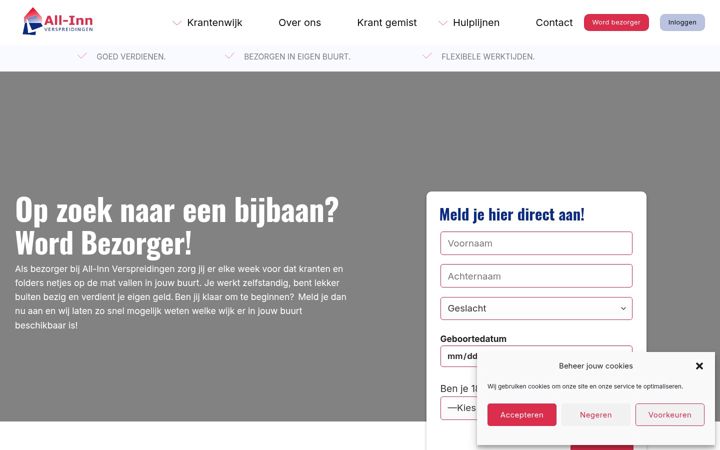Open cookie Voorkeuren settings
Screen dimensions: 720x450
click(669, 415)
